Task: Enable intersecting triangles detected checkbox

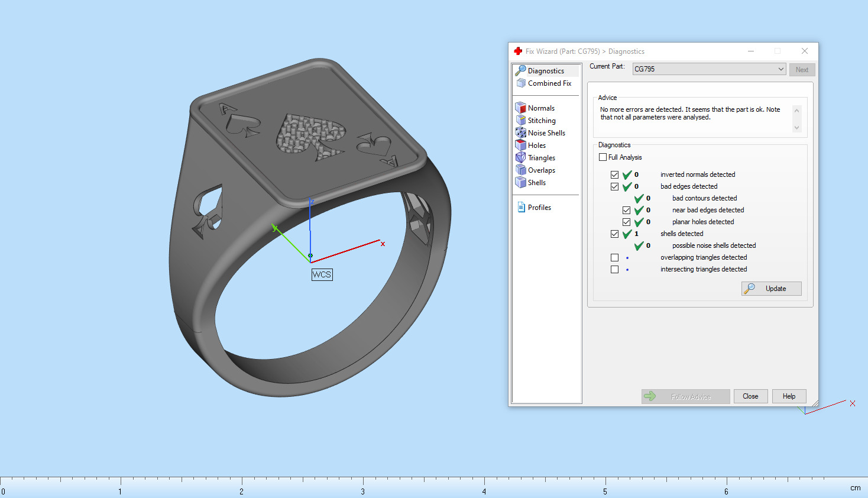Action: click(614, 269)
